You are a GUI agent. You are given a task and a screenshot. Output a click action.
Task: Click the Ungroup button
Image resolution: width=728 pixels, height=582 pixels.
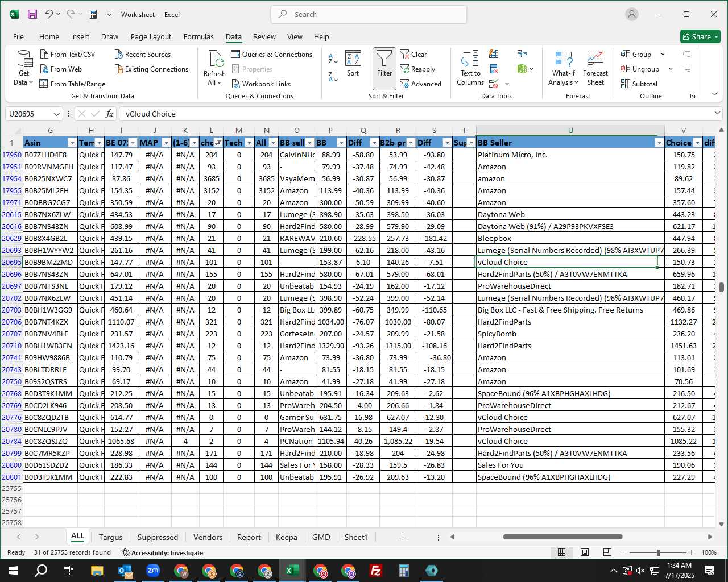640,69
